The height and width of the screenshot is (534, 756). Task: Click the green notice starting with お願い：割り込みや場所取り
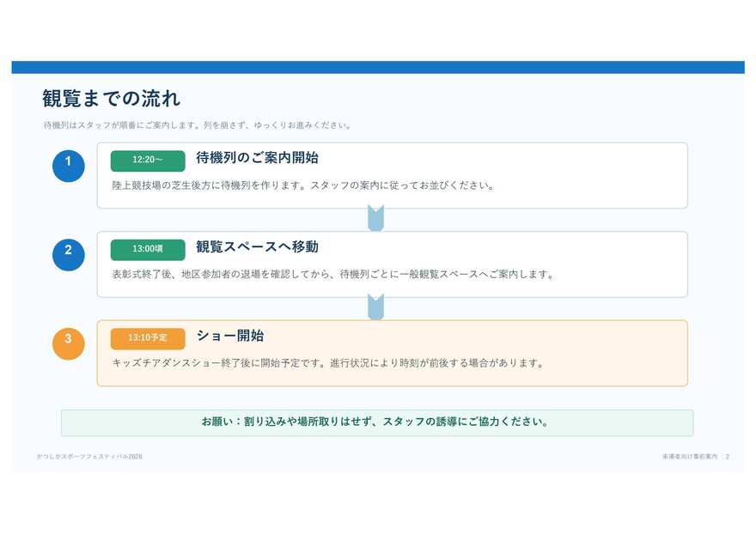click(377, 422)
